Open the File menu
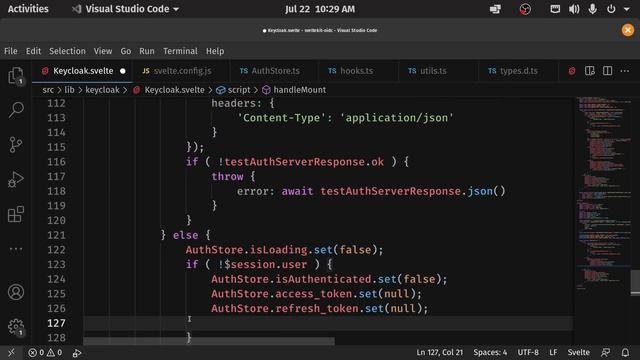 coord(11,51)
